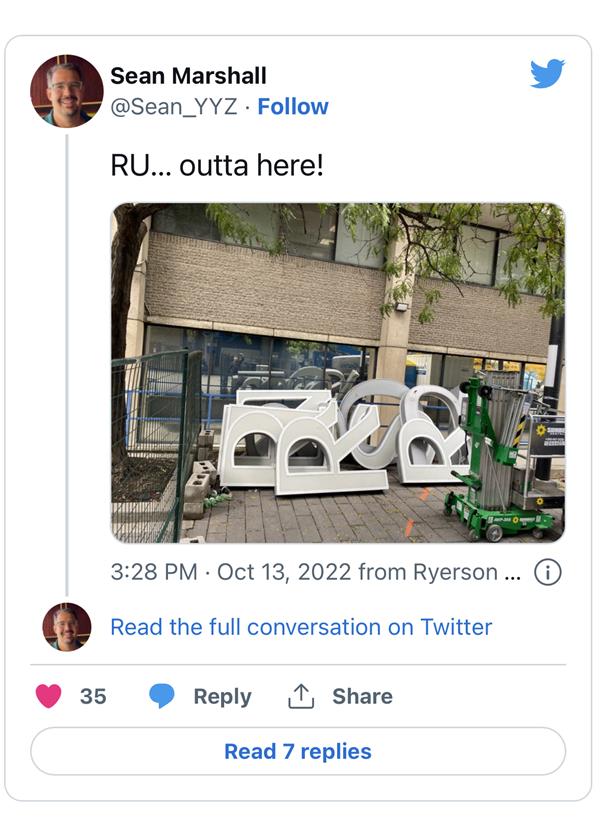Open the Sean Marshall display name
Image resolution: width=600 pixels, height=818 pixels.
[x=188, y=76]
